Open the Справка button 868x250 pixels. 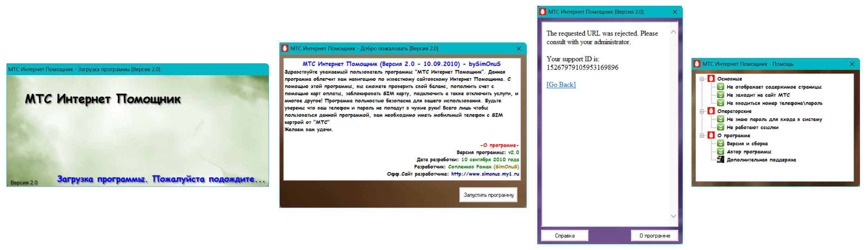565,236
